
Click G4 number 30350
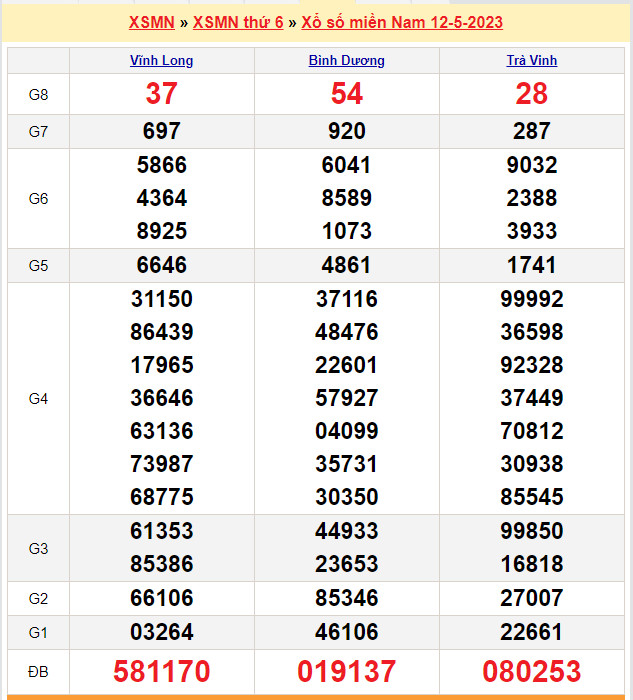pos(346,497)
